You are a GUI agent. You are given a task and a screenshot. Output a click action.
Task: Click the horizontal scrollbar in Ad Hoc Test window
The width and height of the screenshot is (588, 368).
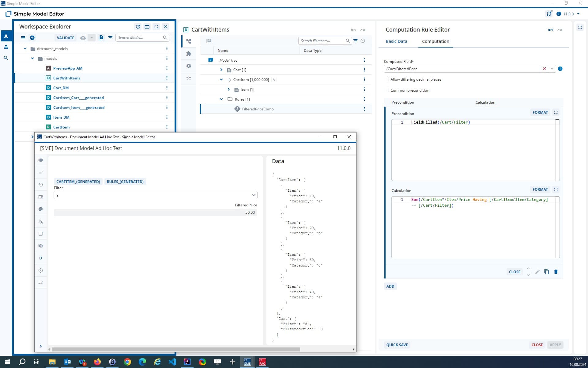tap(176, 349)
